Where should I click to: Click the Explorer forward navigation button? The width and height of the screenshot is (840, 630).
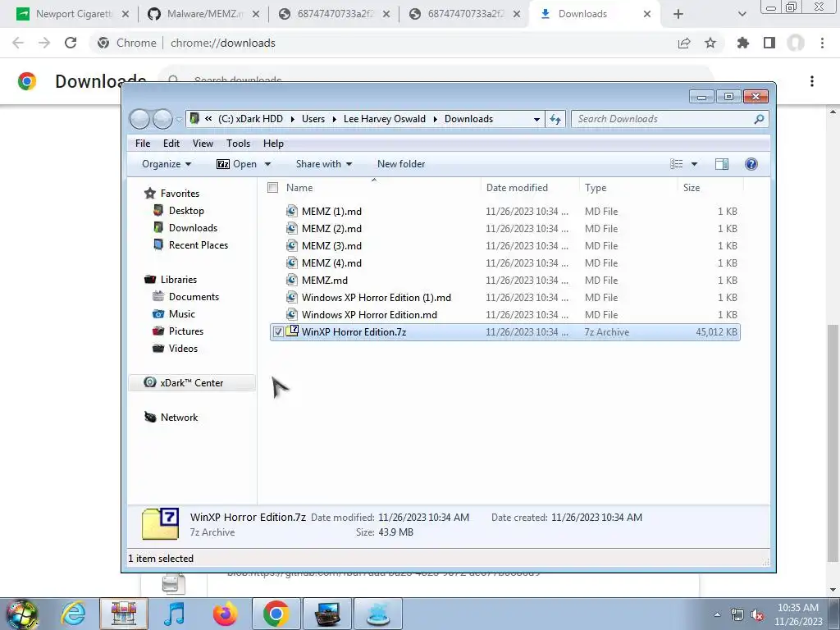162,119
